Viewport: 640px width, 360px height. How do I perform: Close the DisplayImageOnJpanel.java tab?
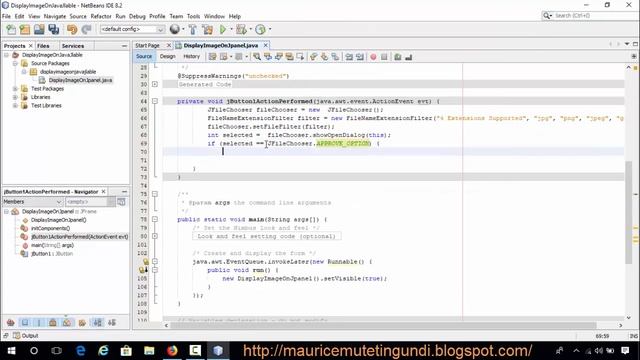click(x=266, y=45)
